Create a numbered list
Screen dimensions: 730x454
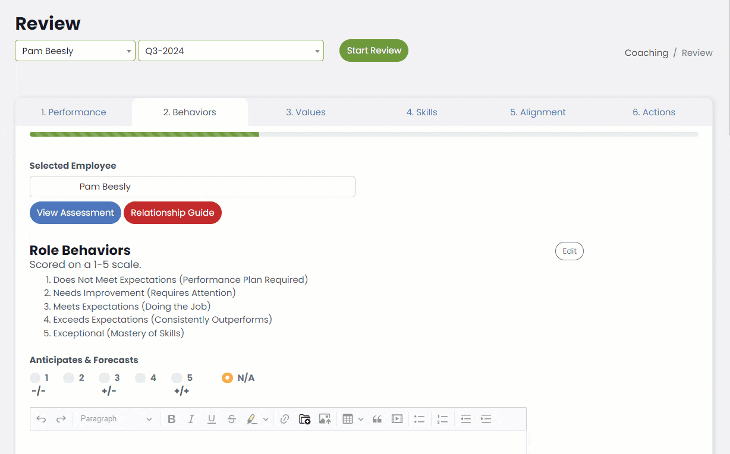443,419
